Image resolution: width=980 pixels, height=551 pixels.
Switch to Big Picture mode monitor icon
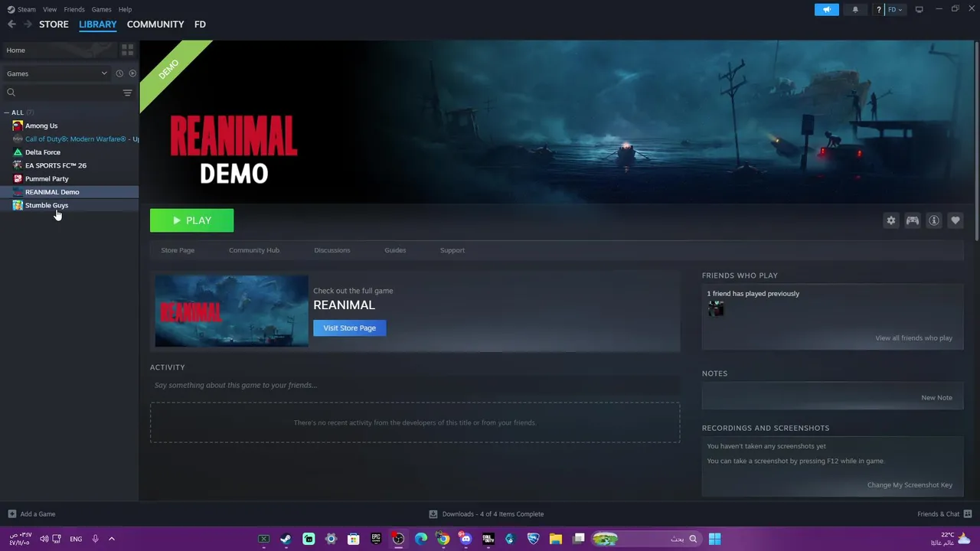(920, 9)
